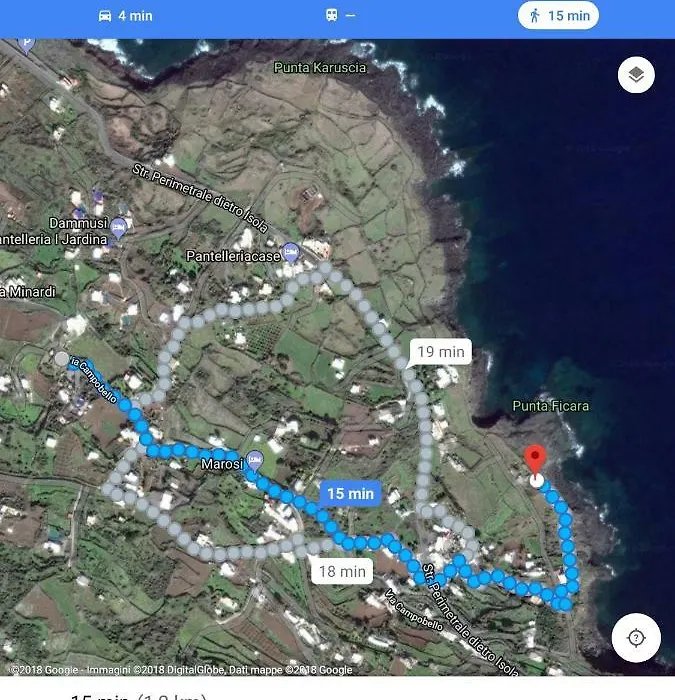Choose the 18 min alternate route label
This screenshot has height=700, width=675.
tap(342, 571)
